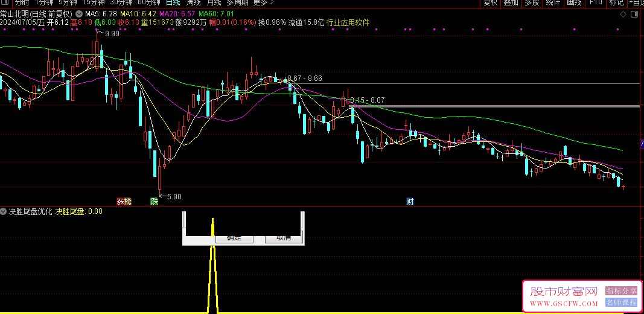The image size is (644, 314).
Task: Toggle the 叠加 overlay option
Action: (511, 2)
